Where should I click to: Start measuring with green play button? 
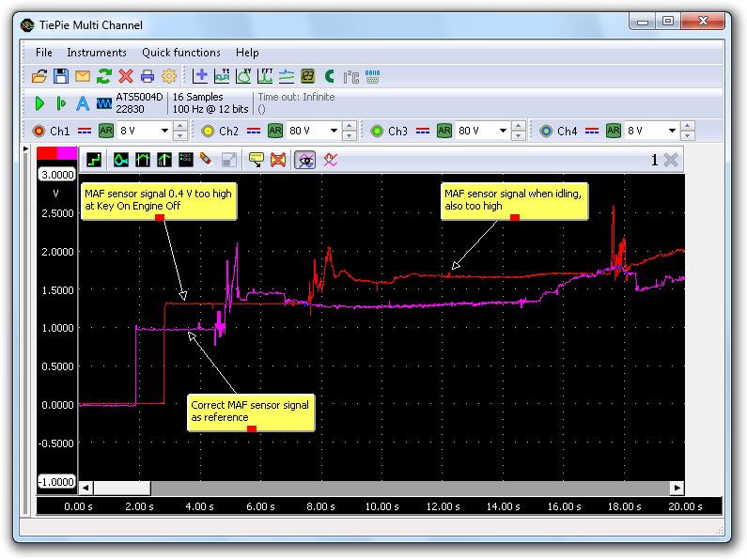[39, 103]
